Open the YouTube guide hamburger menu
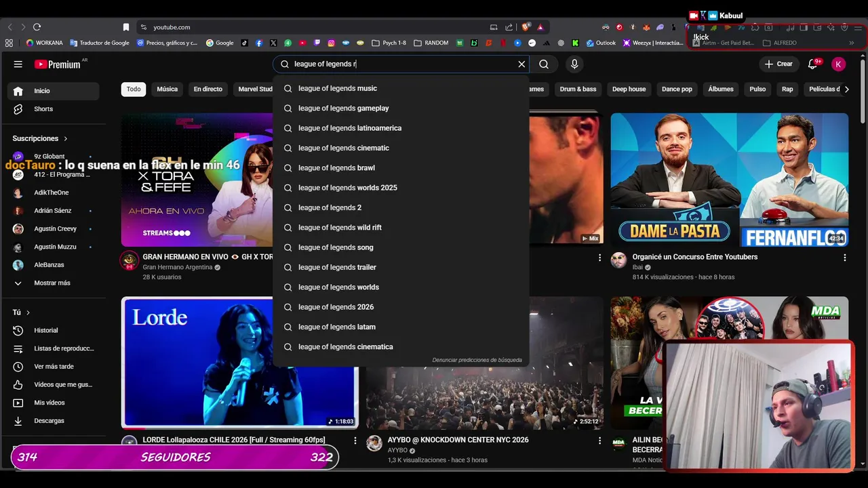The image size is (868, 488). tap(18, 64)
